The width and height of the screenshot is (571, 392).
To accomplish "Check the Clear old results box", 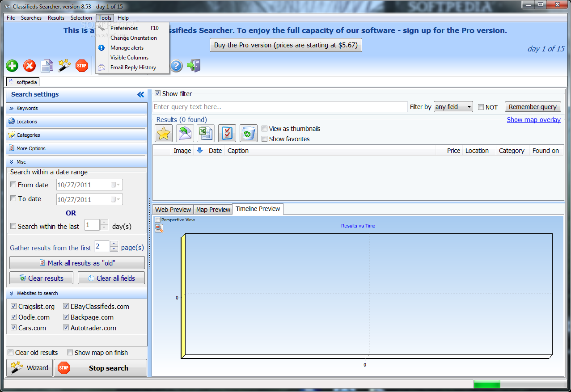I will click(x=11, y=352).
